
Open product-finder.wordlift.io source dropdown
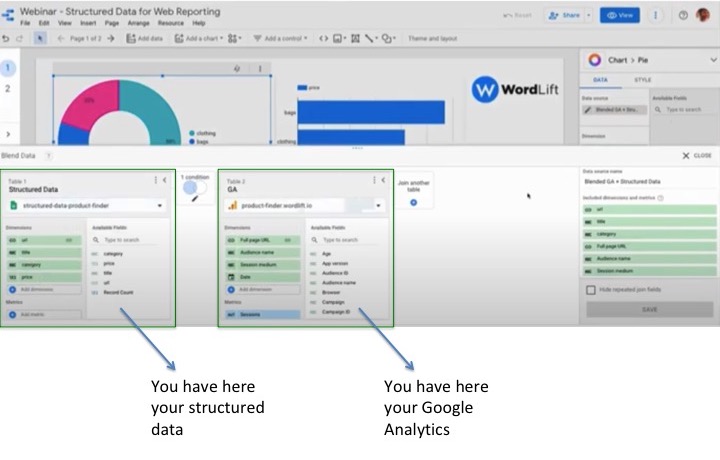tap(305, 206)
